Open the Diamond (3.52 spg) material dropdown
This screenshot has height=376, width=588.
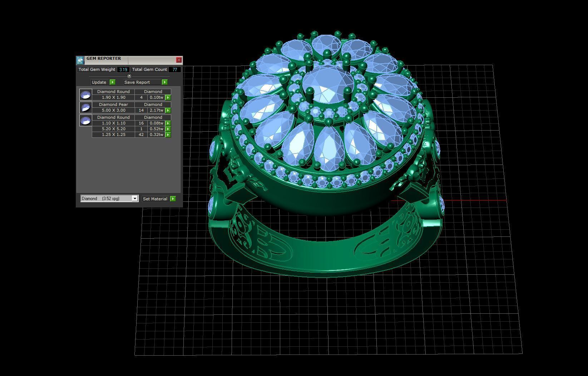(109, 199)
